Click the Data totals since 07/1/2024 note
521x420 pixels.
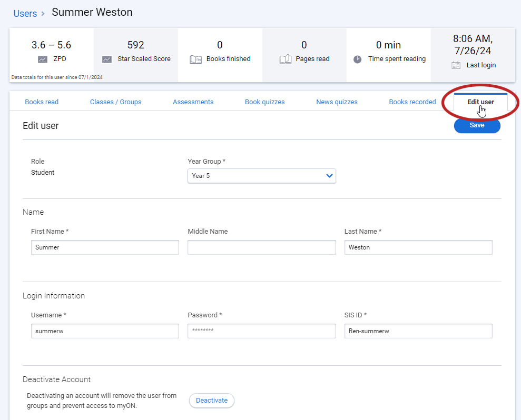click(x=57, y=77)
